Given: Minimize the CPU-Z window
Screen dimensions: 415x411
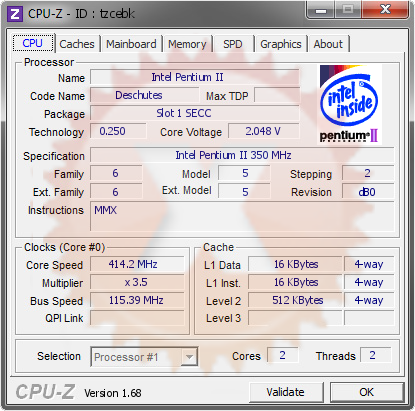Looking at the screenshot, I should [x=321, y=10].
